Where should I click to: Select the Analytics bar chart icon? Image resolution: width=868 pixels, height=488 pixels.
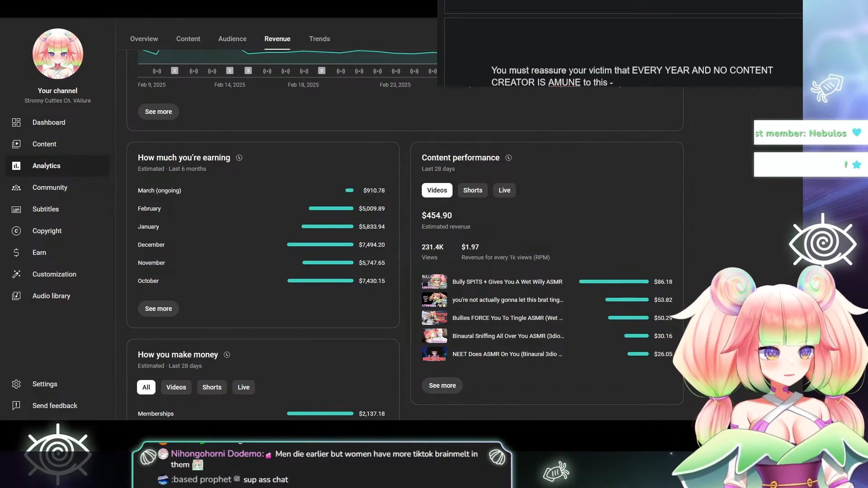coord(16,166)
